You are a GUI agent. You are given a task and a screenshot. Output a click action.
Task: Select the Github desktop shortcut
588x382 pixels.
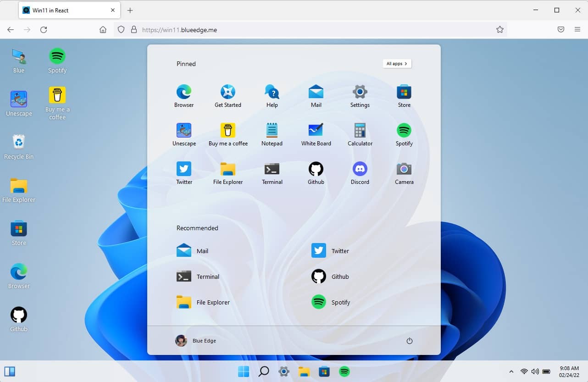(x=19, y=319)
